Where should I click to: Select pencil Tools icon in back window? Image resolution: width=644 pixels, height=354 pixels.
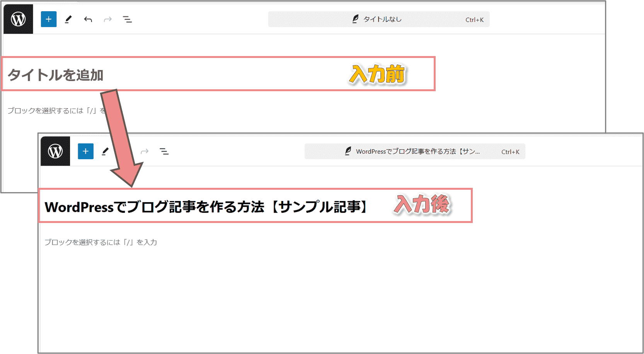click(x=68, y=19)
